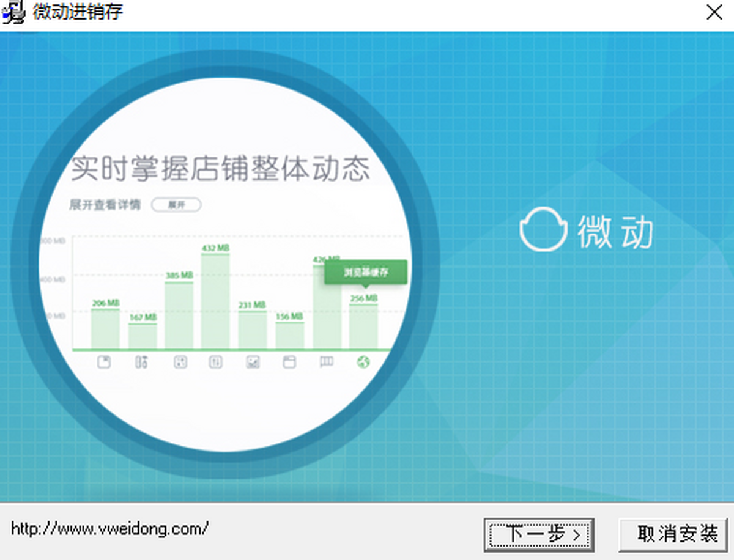Screen dimensions: 734x560
Task: Click the 微动 logo icon
Action: tap(542, 230)
